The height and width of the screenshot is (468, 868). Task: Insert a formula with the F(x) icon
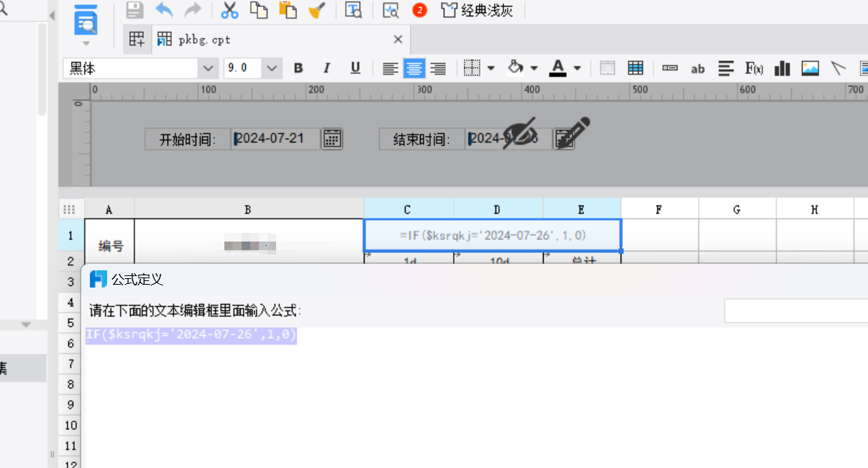754,68
